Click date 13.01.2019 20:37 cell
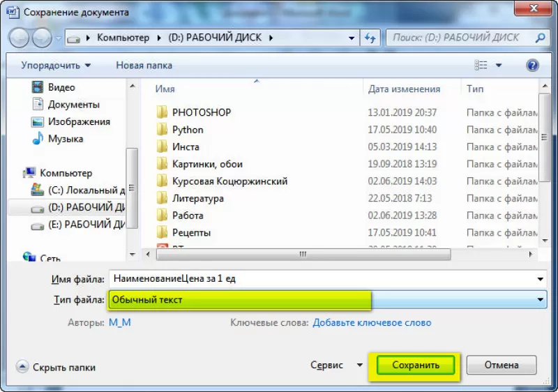This screenshot has width=558, height=392. [x=402, y=112]
